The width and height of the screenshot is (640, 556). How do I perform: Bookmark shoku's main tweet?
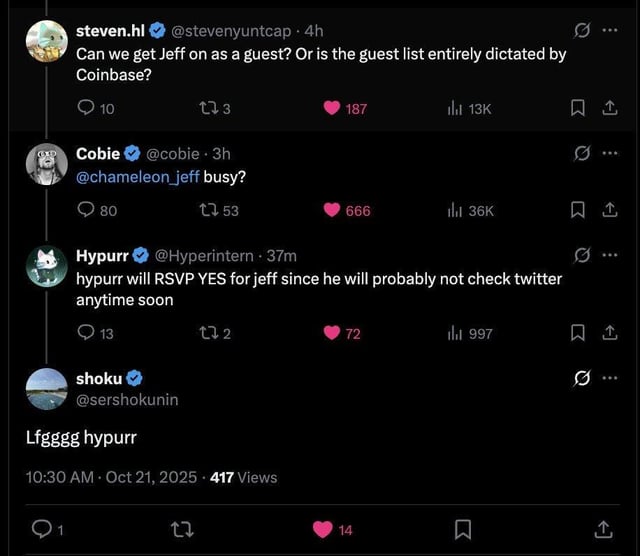[463, 528]
